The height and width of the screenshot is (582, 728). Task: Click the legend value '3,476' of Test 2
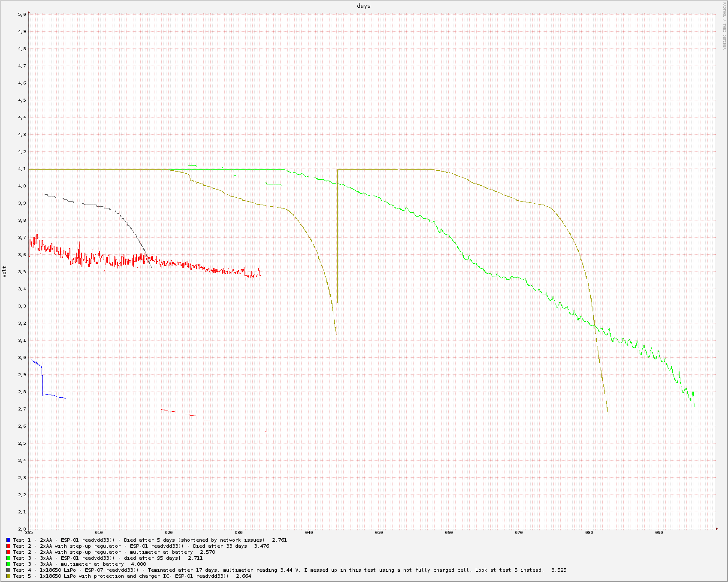click(262, 546)
